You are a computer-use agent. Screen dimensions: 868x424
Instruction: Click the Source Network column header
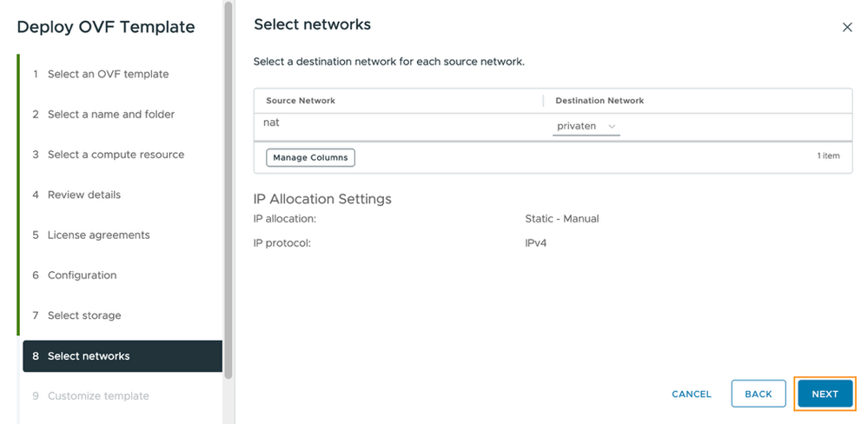coord(301,101)
